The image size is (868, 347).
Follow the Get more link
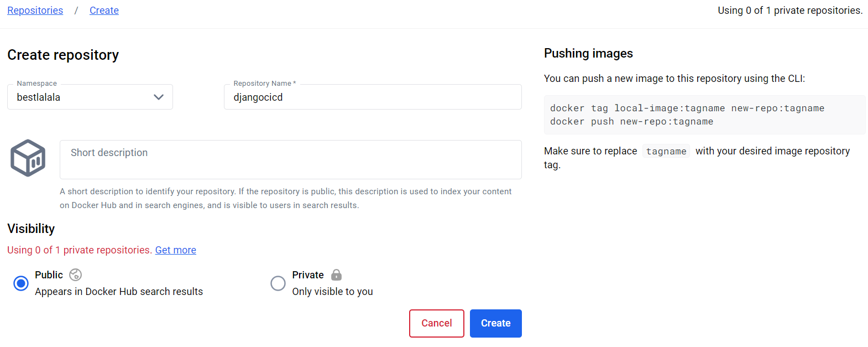(176, 250)
